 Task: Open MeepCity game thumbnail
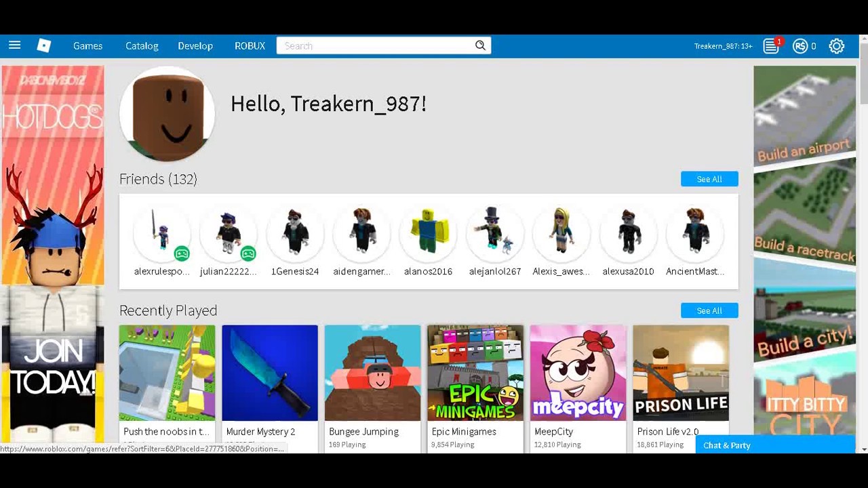[578, 373]
